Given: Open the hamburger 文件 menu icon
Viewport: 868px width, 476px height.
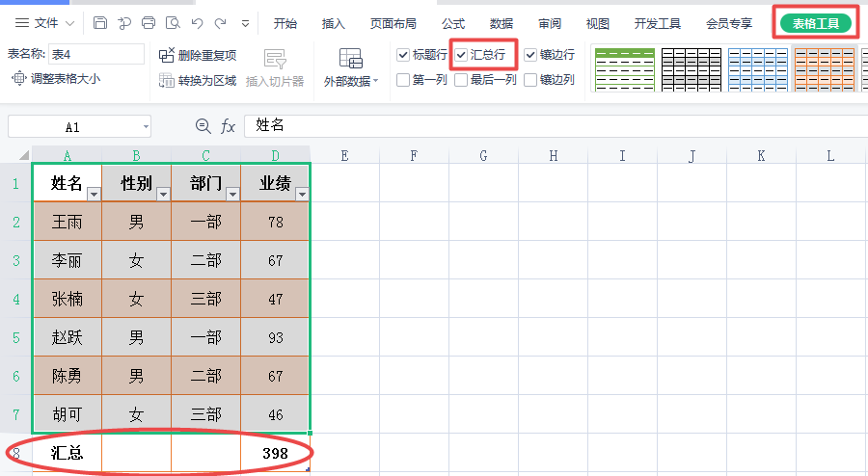Looking at the screenshot, I should point(22,23).
